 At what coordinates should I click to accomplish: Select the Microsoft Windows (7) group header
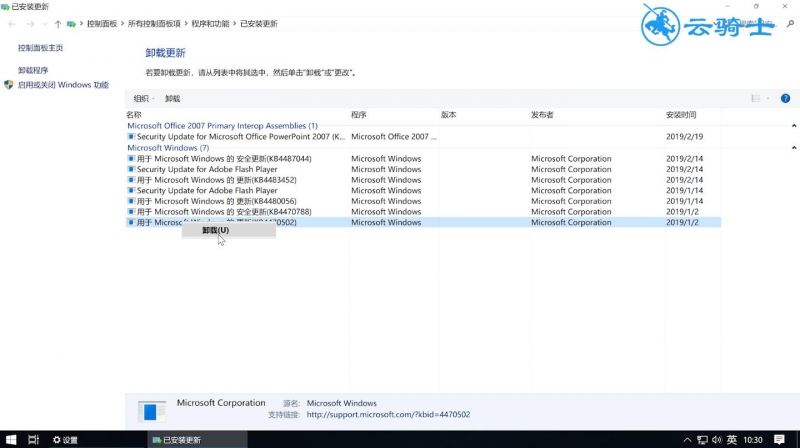point(168,147)
